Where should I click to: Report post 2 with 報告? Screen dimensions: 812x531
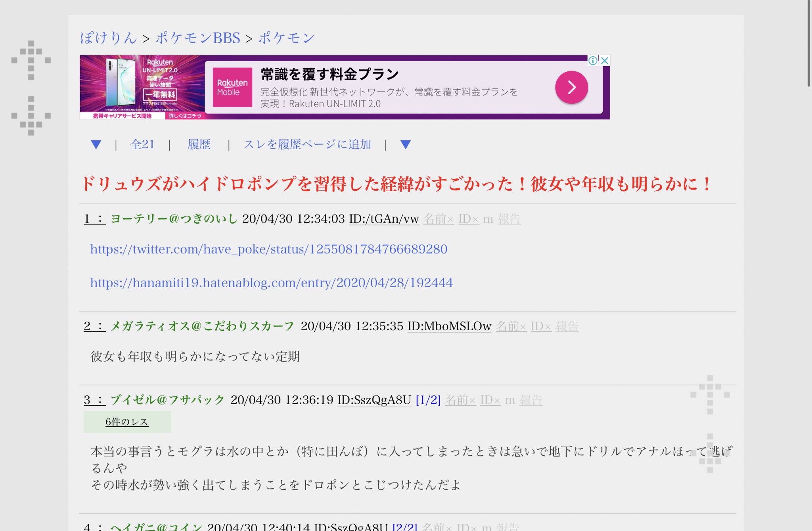(x=567, y=326)
